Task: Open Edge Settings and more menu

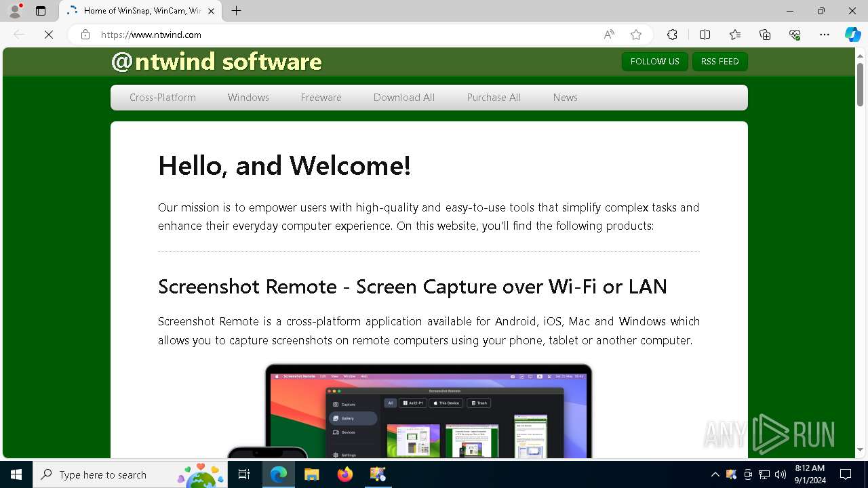Action: click(x=825, y=35)
